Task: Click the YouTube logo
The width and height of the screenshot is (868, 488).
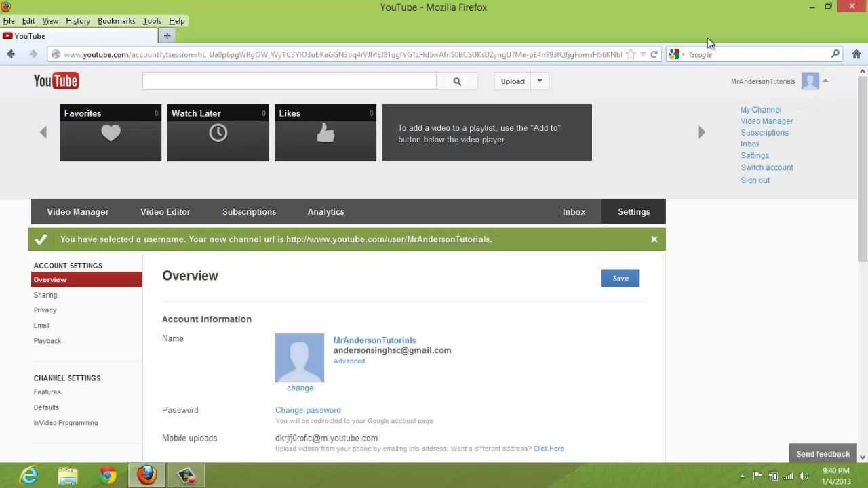Action: 56,81
